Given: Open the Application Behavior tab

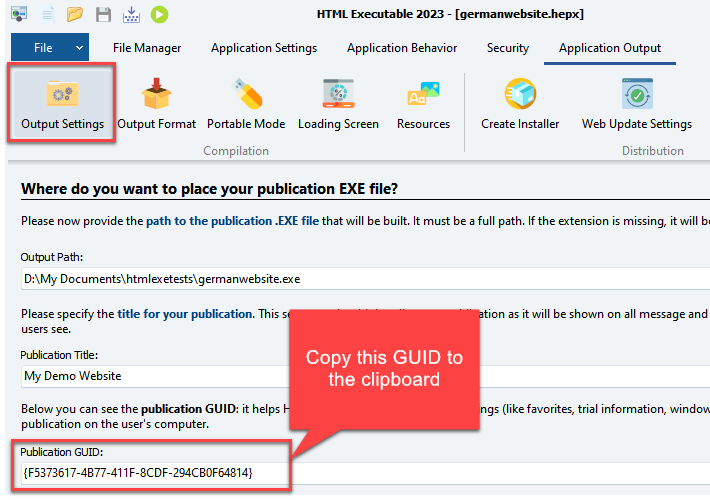Looking at the screenshot, I should click(x=402, y=48).
